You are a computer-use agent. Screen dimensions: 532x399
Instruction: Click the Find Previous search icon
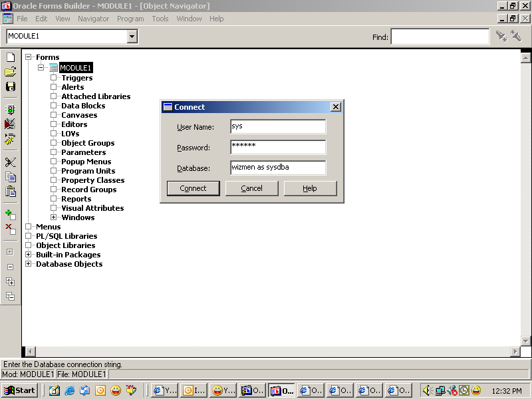tap(516, 36)
